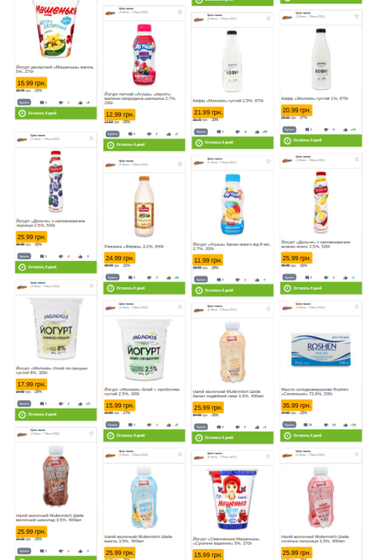Thumbs-up the Молокія probiotic yogurt 2,5%
Screen dimensions: 392x560
pos(169,425)
